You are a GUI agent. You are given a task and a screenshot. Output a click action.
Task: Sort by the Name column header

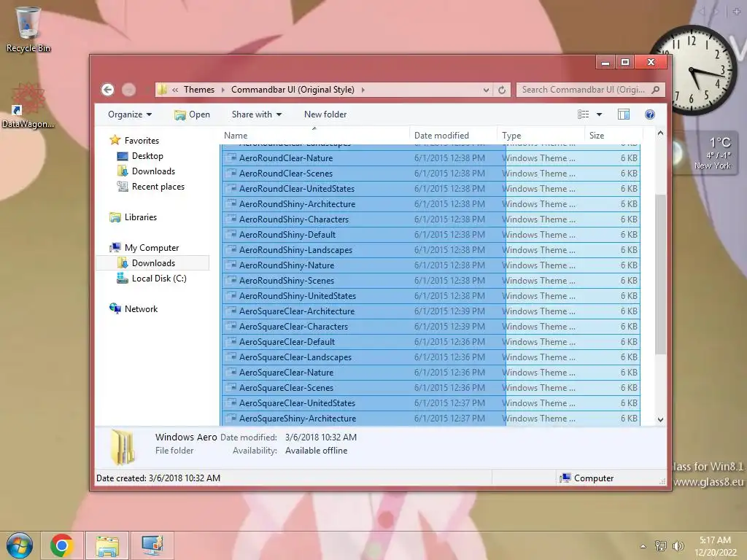[x=314, y=135]
